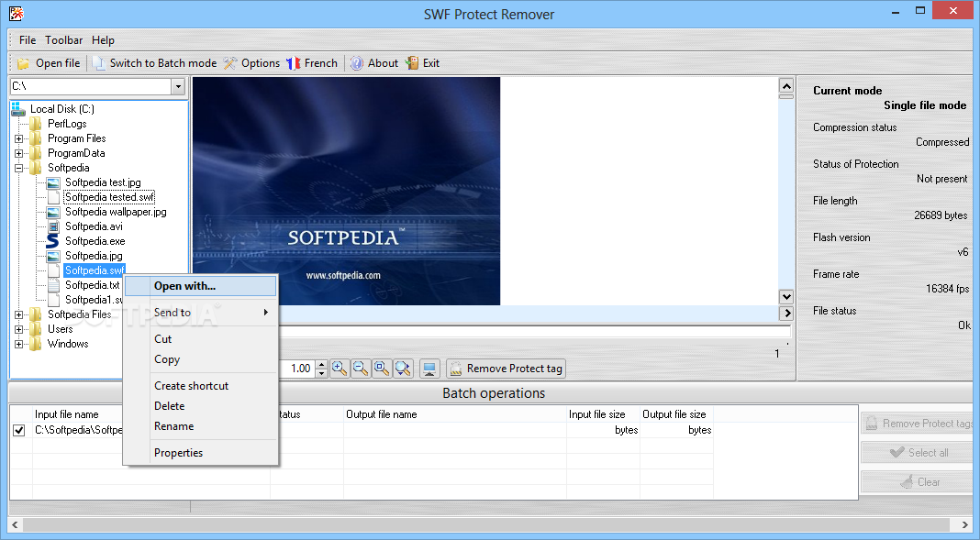This screenshot has height=540, width=980.
Task: Open Properties from context menu
Action: pyautogui.click(x=200, y=453)
